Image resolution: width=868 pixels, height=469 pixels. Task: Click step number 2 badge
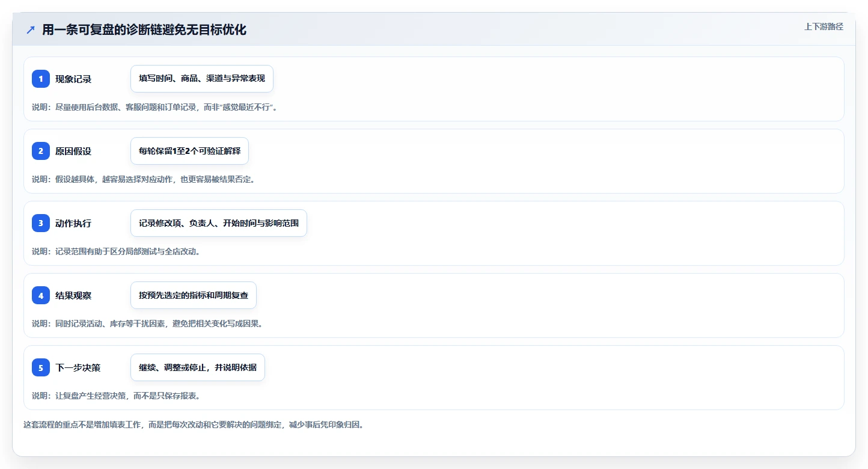pos(41,151)
